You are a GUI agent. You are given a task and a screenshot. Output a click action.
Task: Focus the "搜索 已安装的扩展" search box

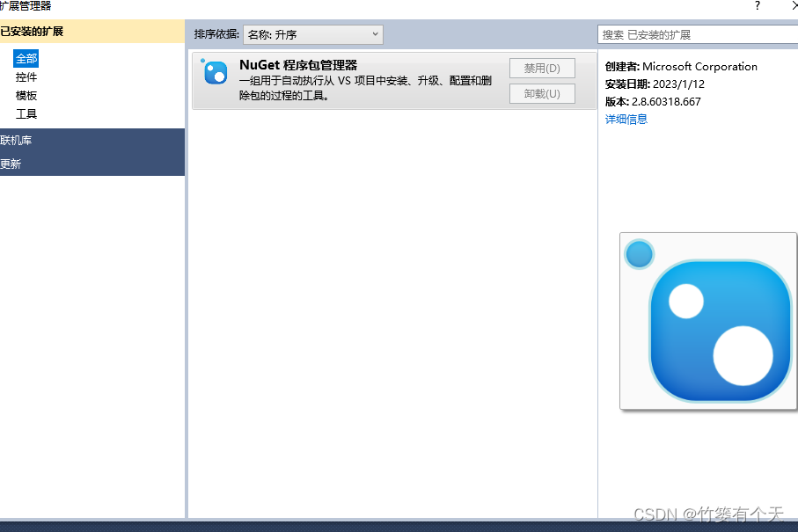coord(698,34)
